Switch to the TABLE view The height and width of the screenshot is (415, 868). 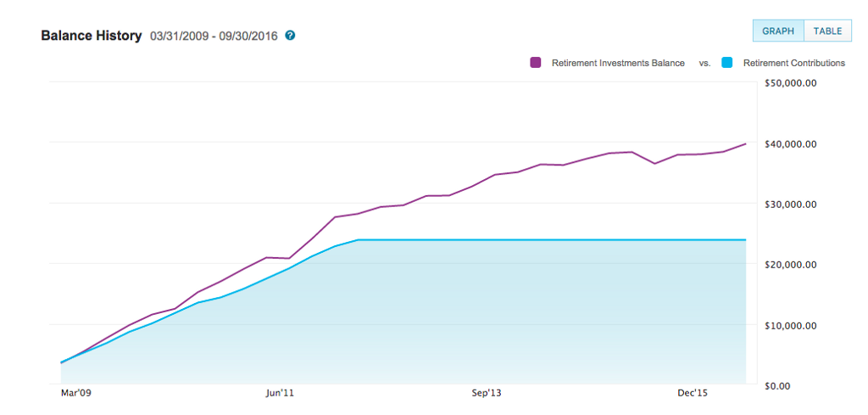pos(827,31)
